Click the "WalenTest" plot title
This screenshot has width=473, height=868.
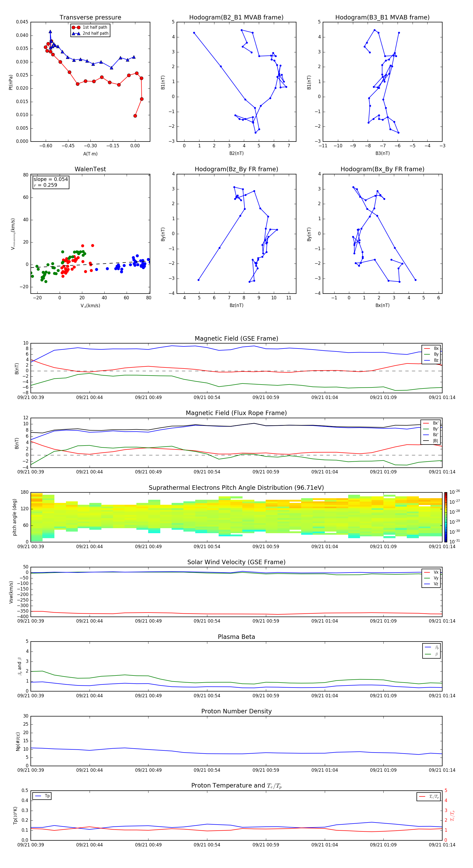tap(90, 169)
